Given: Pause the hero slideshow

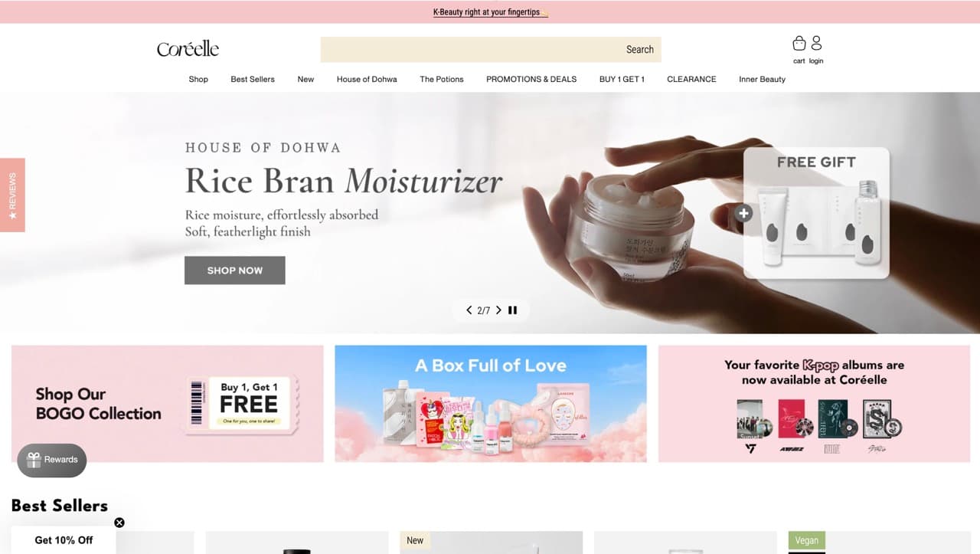Looking at the screenshot, I should point(513,310).
